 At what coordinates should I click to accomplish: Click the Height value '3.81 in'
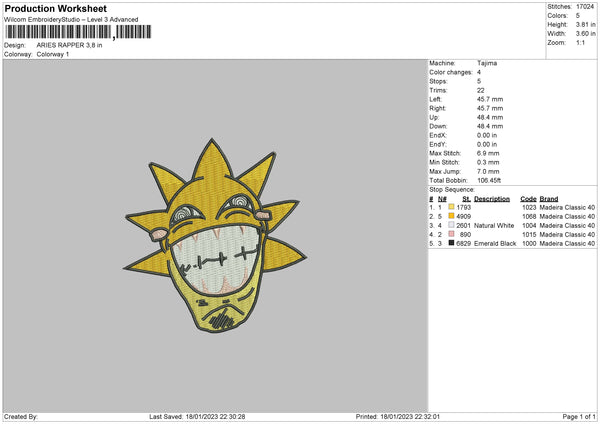point(585,24)
